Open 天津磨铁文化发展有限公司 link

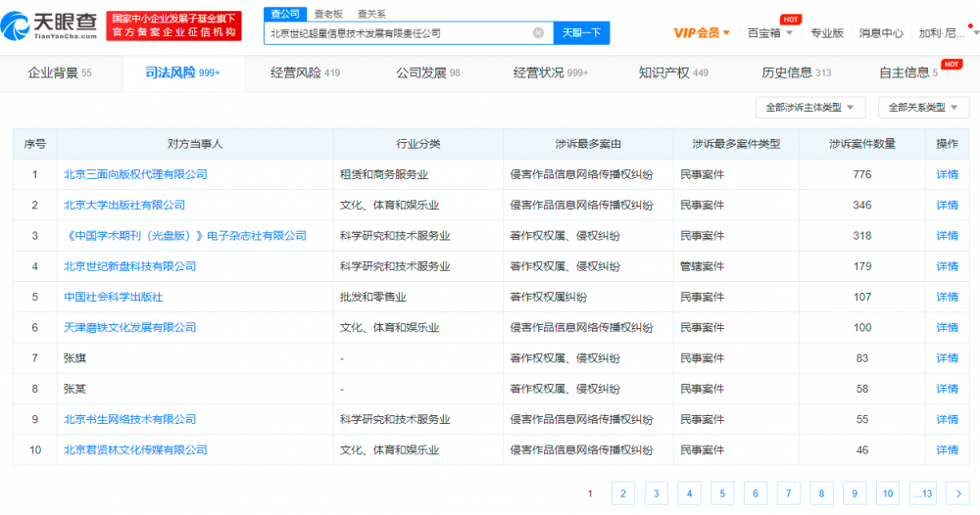coord(130,328)
